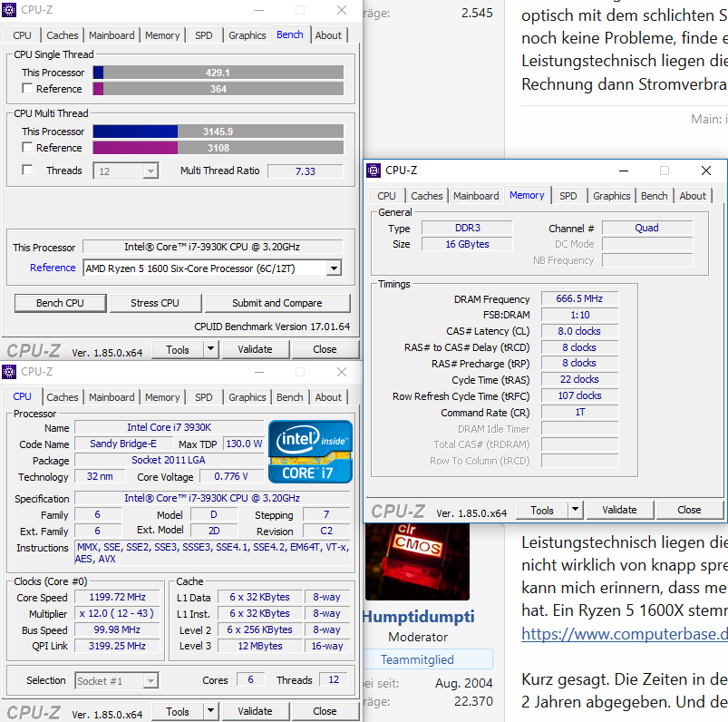Open the computerbase.de hyperlink in the post
The height and width of the screenshot is (722, 728).
tap(625, 634)
